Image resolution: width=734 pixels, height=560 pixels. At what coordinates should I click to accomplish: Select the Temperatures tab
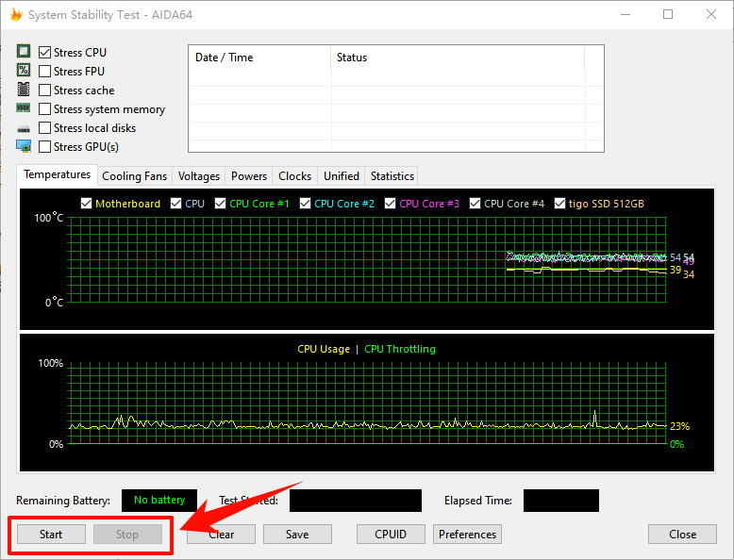(58, 174)
